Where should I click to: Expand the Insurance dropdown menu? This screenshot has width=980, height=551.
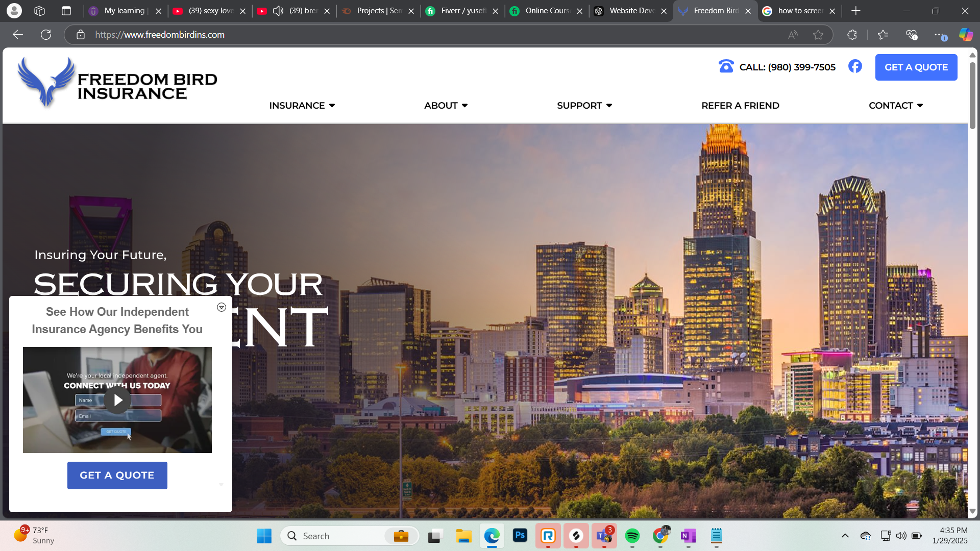(302, 106)
